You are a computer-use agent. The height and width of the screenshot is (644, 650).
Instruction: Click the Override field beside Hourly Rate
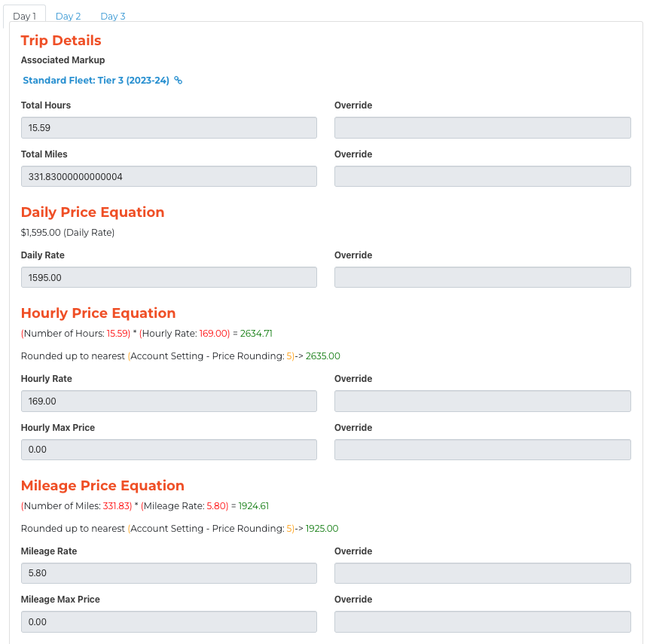tap(483, 401)
